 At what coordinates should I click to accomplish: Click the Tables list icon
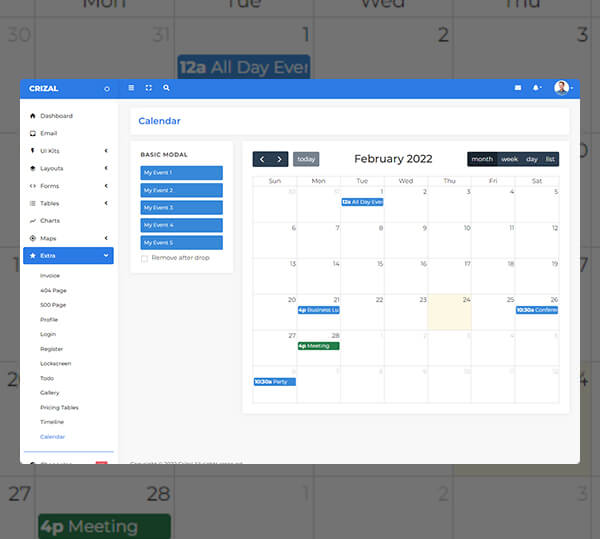pyautogui.click(x=33, y=203)
